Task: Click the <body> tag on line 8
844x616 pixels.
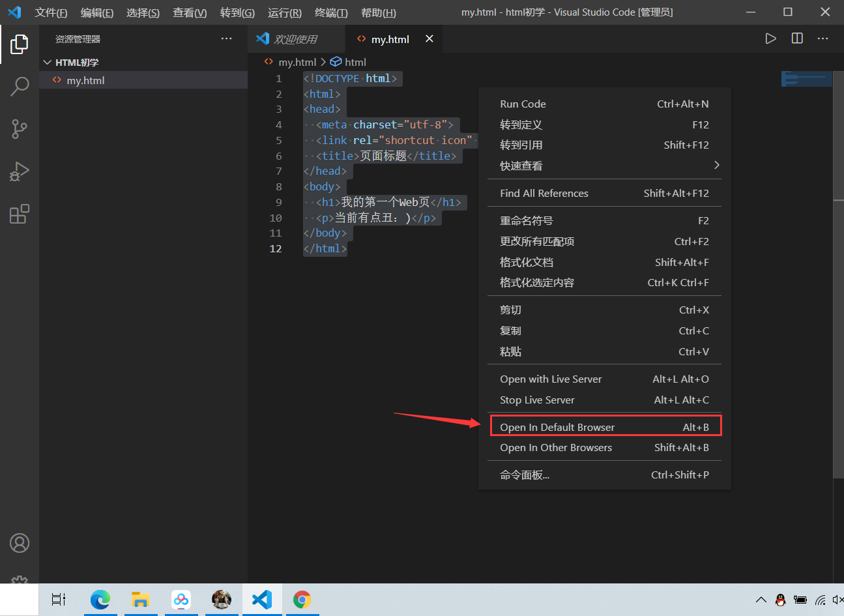Action: [322, 186]
